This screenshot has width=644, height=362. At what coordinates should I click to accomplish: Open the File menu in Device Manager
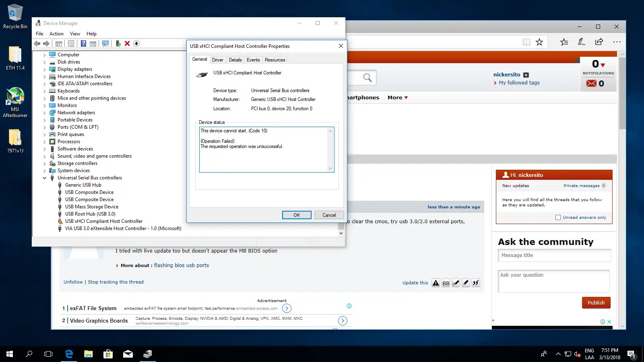pyautogui.click(x=39, y=34)
